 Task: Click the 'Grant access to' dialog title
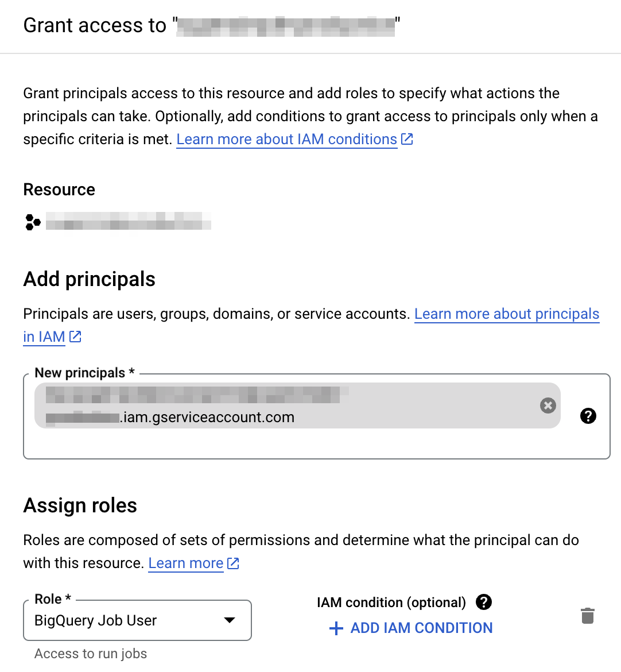pyautogui.click(x=95, y=26)
